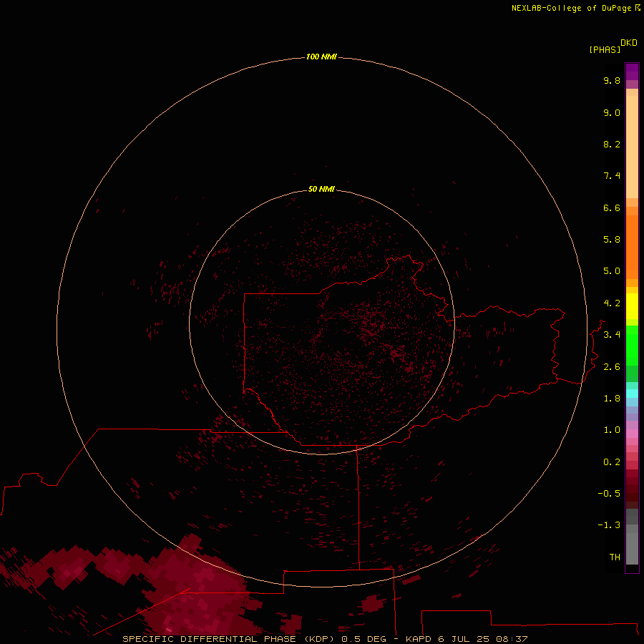Click the SPECIFIC DIFFERENTIAL PHASE caption text
Viewport: 644px width, 644px height.
209,639
